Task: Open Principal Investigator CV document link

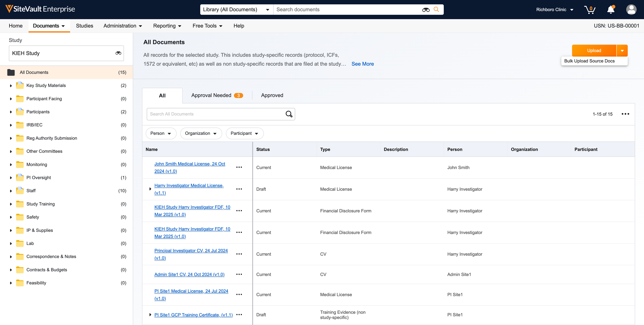Action: pos(191,254)
